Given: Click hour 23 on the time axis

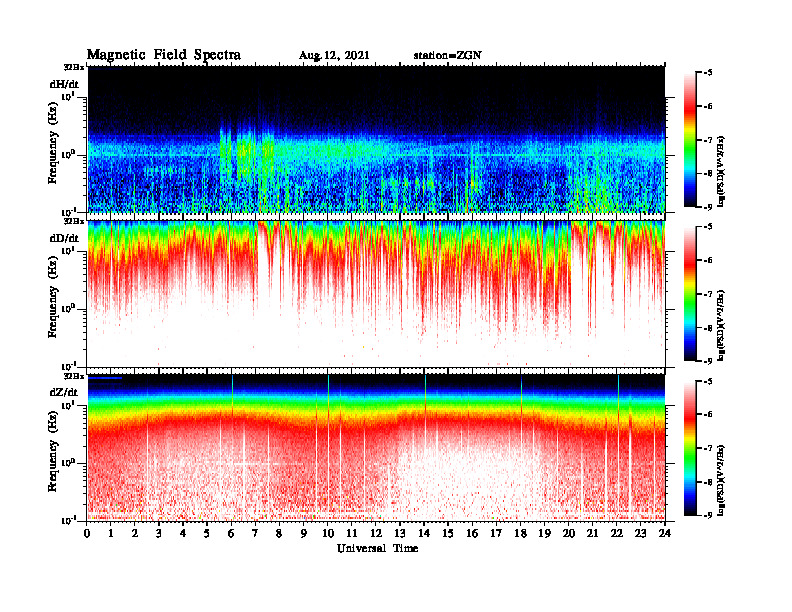Looking at the screenshot, I should coord(640,533).
